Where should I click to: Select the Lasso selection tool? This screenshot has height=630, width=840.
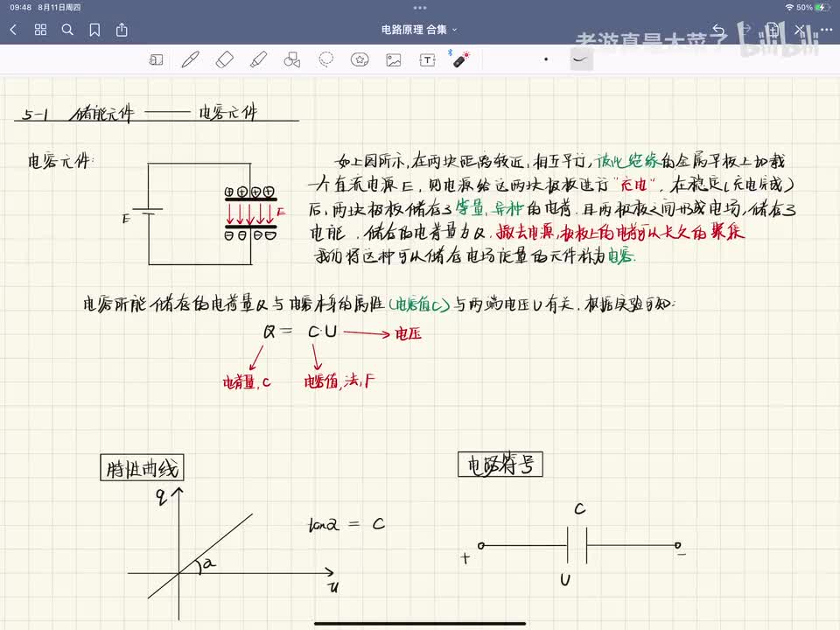pyautogui.click(x=325, y=59)
